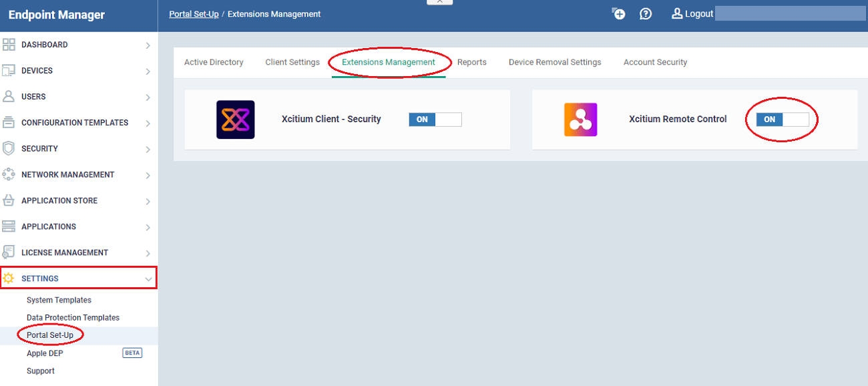Click the DEVICES menu label

37,71
